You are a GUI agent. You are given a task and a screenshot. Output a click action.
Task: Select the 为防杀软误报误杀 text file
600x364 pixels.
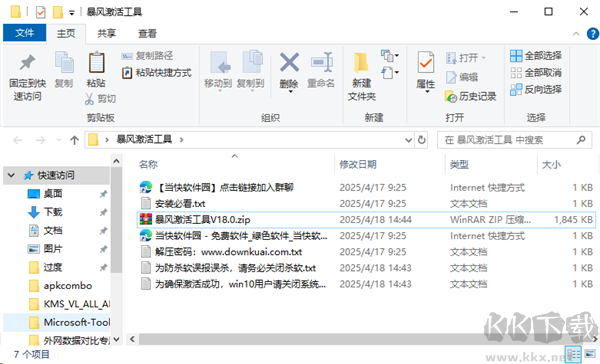[x=235, y=268]
